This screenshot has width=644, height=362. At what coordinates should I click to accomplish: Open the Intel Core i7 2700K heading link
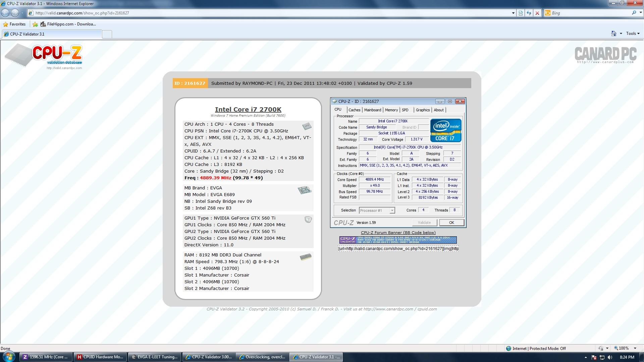(x=248, y=109)
